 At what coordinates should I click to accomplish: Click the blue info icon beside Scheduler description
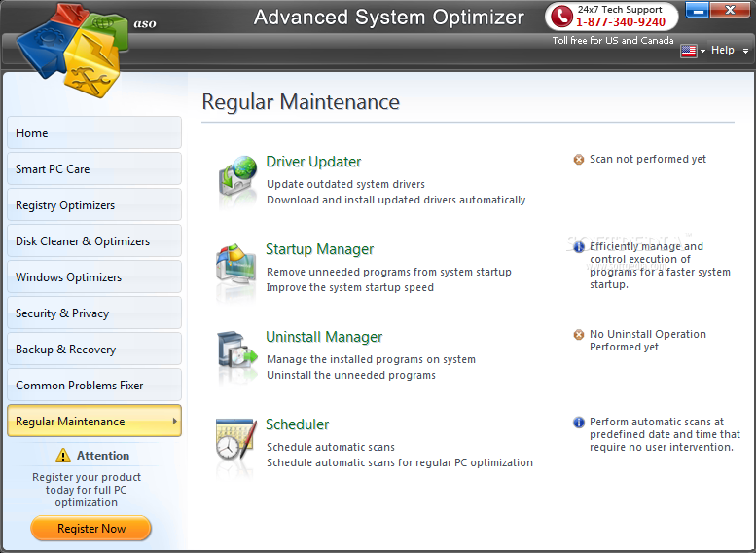tap(579, 423)
